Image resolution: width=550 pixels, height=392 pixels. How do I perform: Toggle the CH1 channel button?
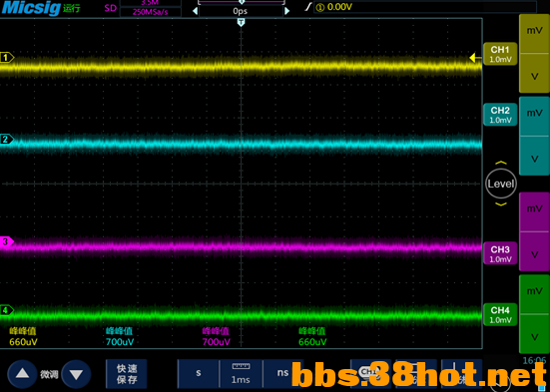pos(500,54)
